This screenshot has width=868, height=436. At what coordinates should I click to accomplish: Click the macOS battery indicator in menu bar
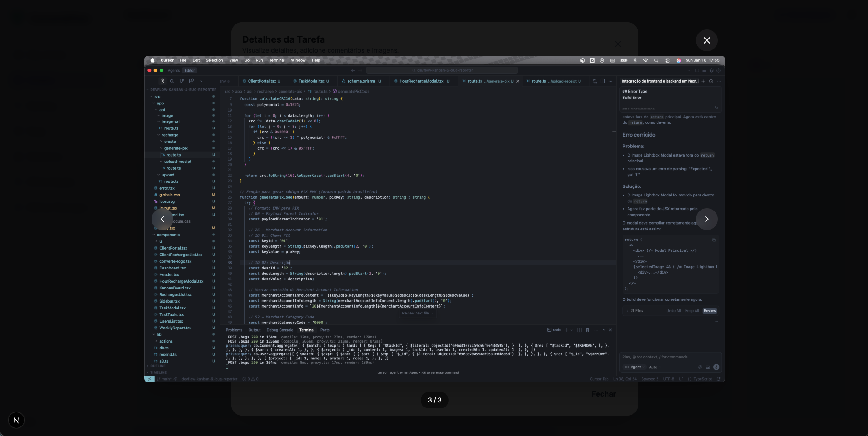623,60
